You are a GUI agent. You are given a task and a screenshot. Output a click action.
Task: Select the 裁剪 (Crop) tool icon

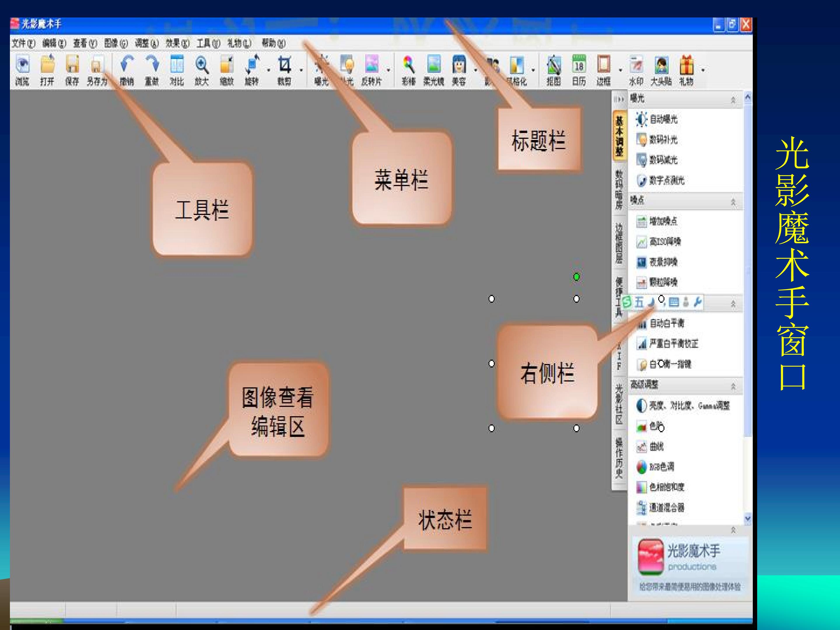click(x=284, y=64)
